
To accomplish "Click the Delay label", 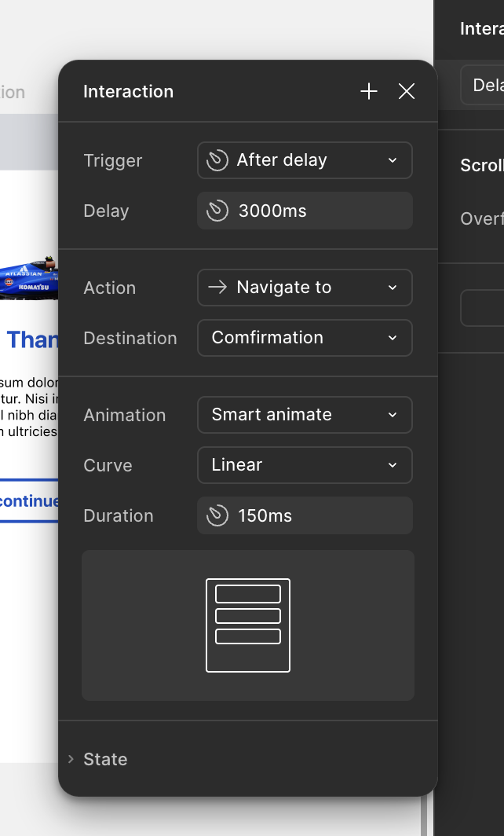I will (x=106, y=211).
